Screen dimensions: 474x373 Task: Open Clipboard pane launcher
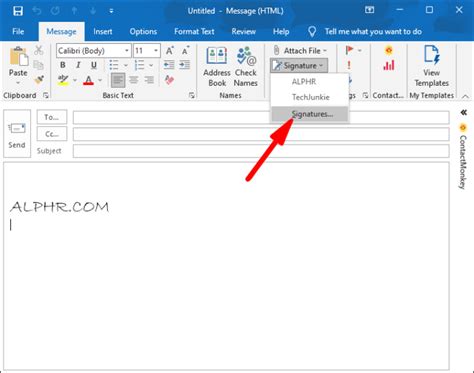point(46,96)
